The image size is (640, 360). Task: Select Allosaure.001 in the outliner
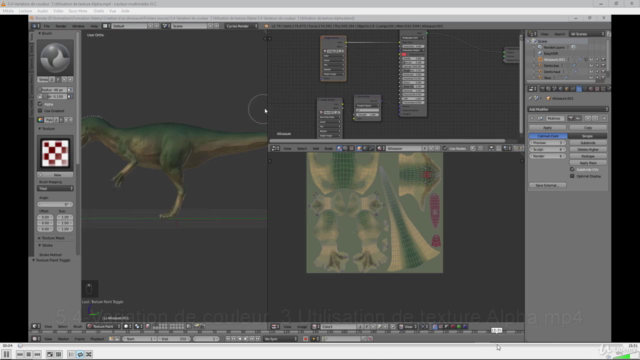click(554, 60)
